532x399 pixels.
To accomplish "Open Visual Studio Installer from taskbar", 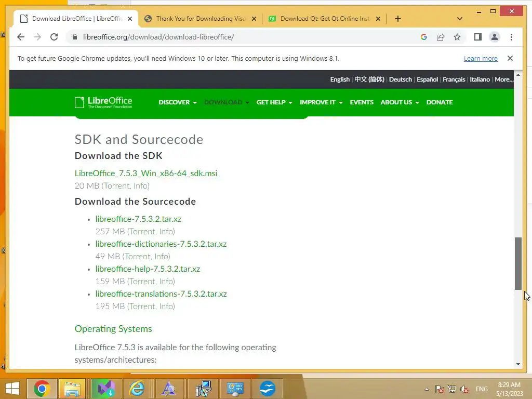I will pos(106,389).
